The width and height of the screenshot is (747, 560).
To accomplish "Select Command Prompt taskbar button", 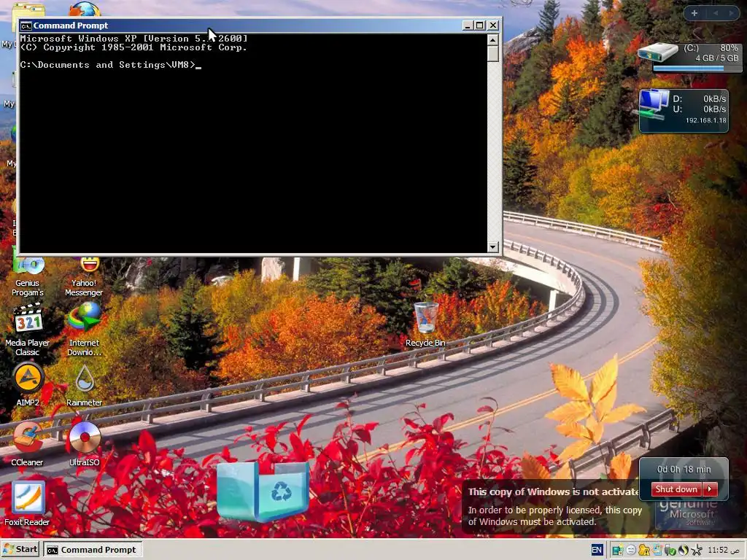I will point(93,550).
